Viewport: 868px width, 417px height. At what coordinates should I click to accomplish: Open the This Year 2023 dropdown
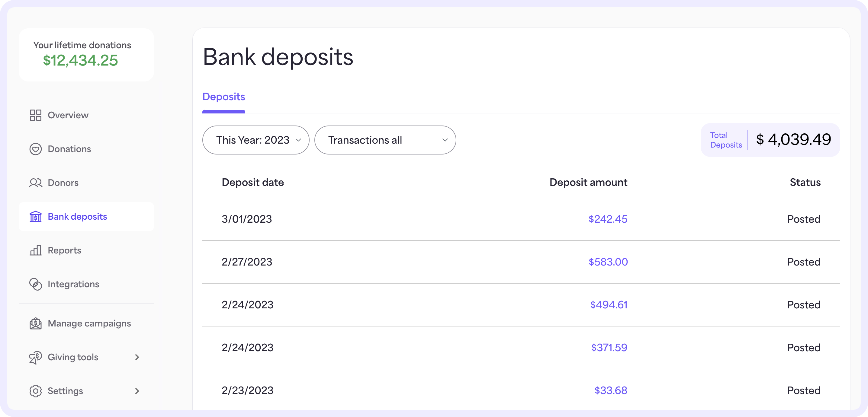click(256, 139)
